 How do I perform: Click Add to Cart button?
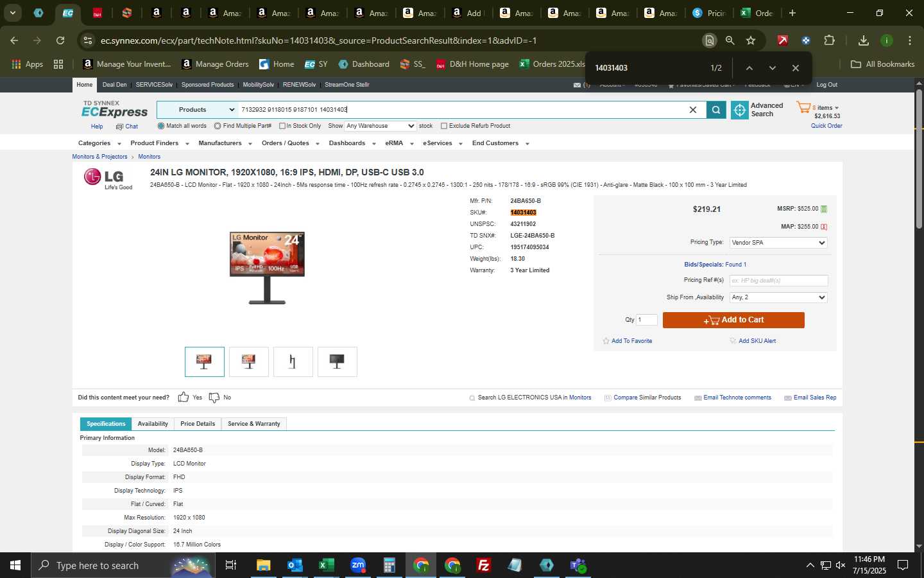pyautogui.click(x=733, y=320)
